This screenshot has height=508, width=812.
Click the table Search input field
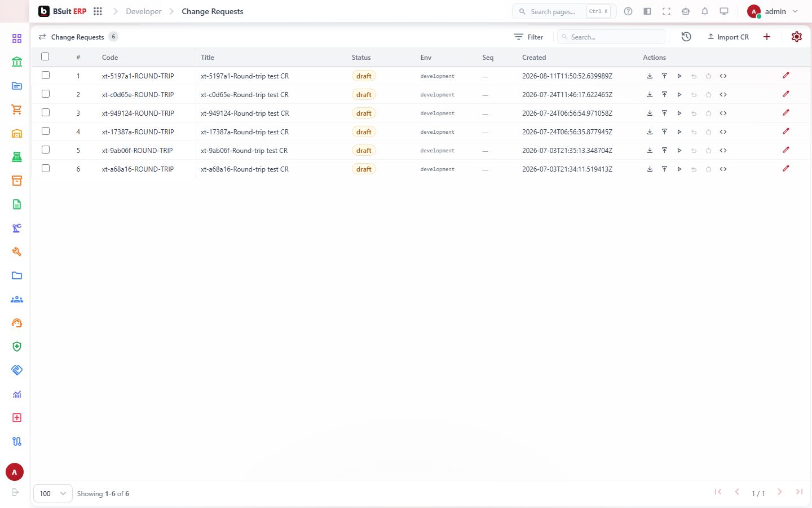coord(611,37)
